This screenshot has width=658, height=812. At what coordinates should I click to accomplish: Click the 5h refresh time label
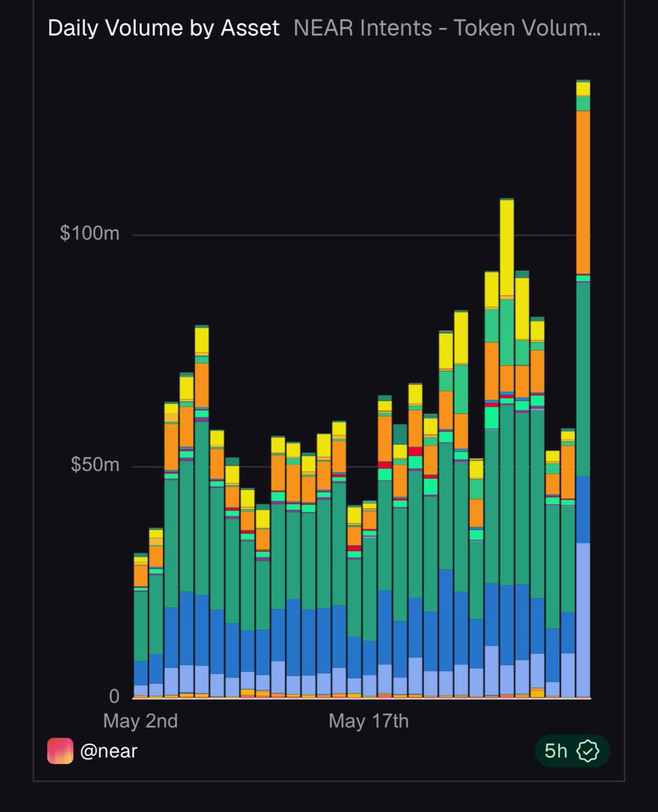click(x=556, y=751)
